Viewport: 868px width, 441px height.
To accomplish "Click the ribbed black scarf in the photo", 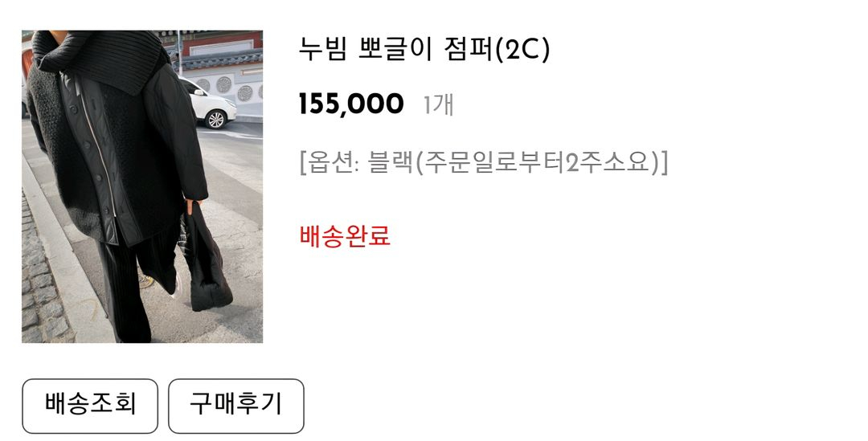I will coord(102,58).
